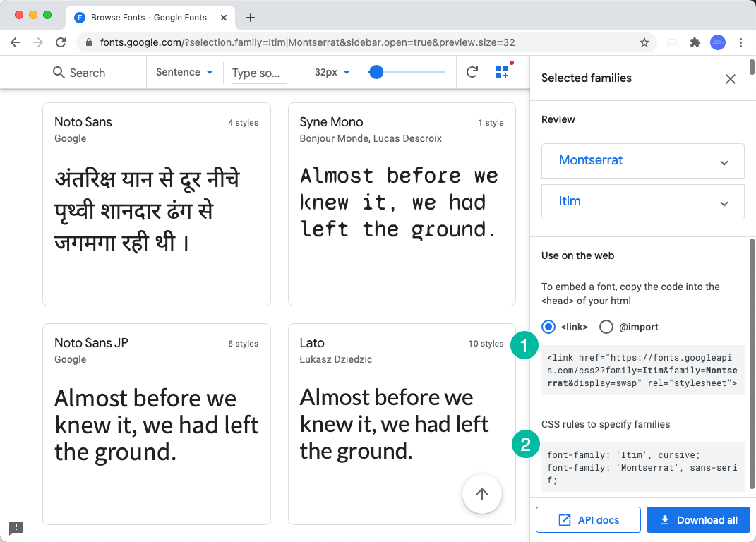This screenshot has height=542, width=756.
Task: Close the Browse Fonts tab
Action: [224, 18]
